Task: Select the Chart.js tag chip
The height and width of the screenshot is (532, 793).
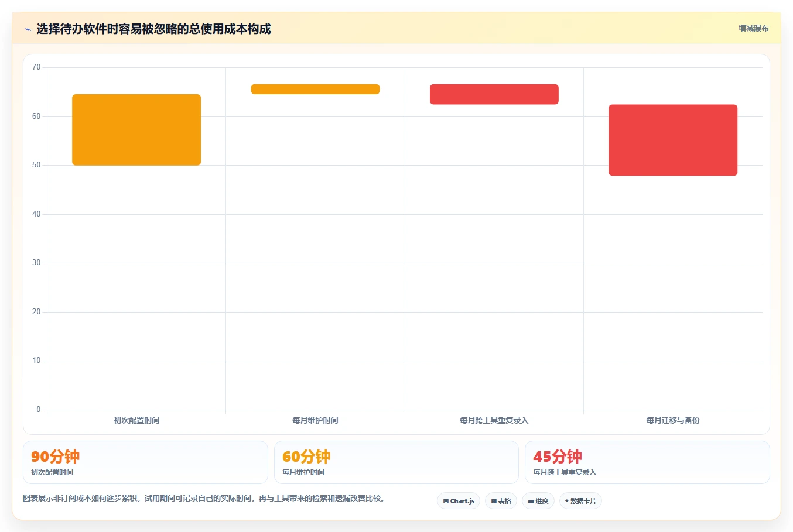Action: (459, 501)
